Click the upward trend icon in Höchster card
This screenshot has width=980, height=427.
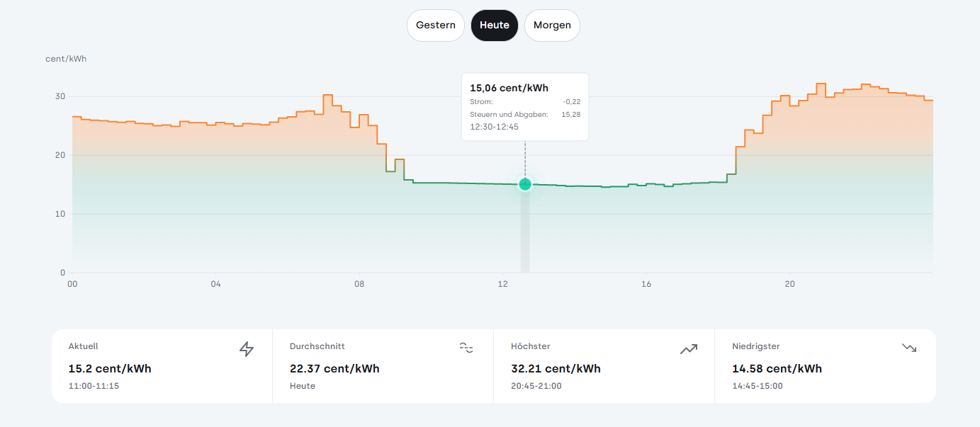click(689, 348)
